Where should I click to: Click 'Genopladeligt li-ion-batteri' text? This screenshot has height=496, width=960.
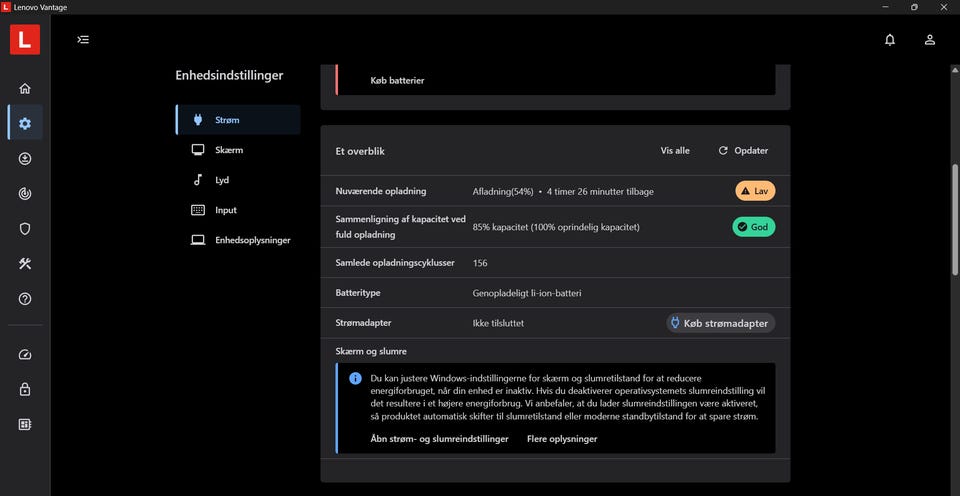coord(527,293)
